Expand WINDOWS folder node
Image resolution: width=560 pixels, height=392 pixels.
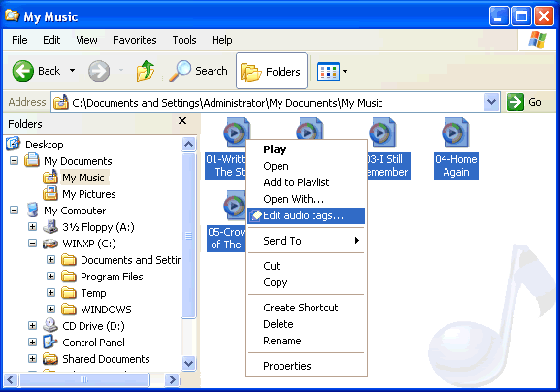pos(50,310)
